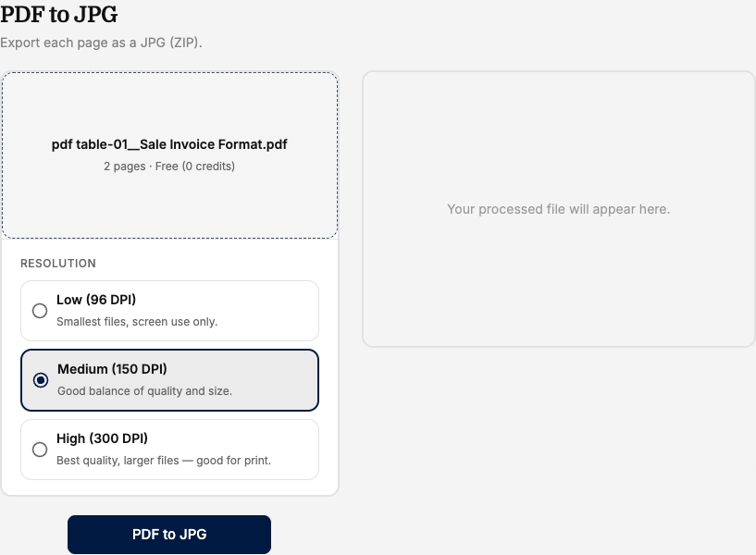Click 'Smallest files, screen use only.' description
The width and height of the screenshot is (756, 555).
137,321
